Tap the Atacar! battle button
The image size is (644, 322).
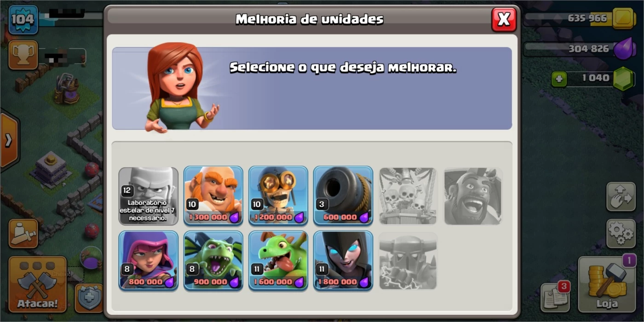click(x=38, y=284)
